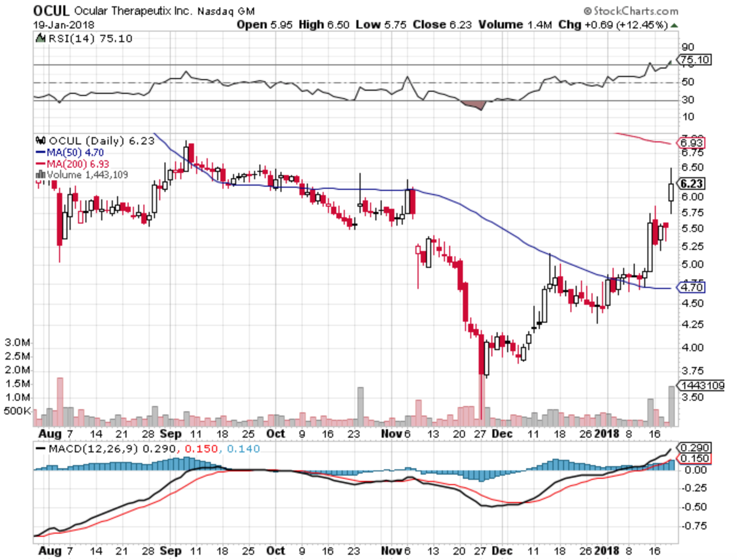Click the 2018 label on MACD time axis

tap(607, 551)
